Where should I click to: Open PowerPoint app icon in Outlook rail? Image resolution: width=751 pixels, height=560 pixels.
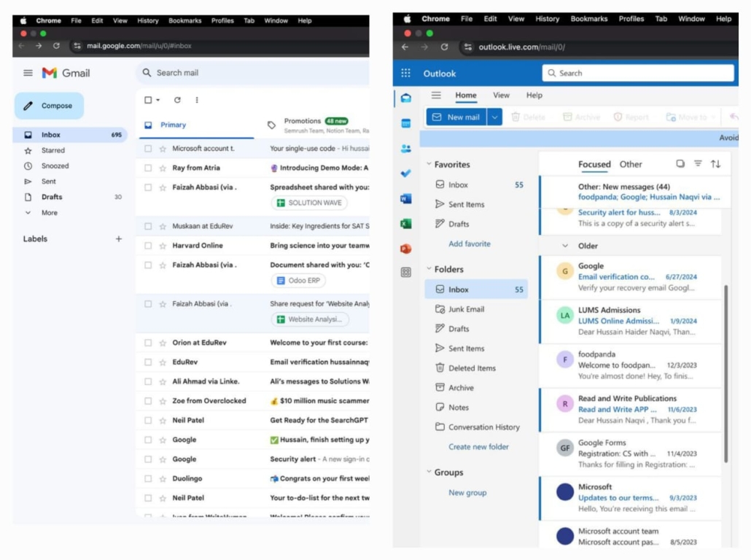(x=405, y=249)
